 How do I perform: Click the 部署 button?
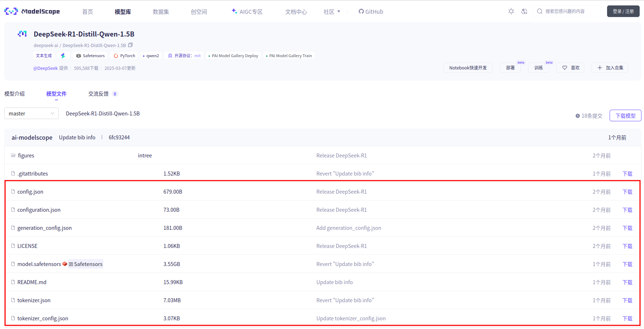510,68
